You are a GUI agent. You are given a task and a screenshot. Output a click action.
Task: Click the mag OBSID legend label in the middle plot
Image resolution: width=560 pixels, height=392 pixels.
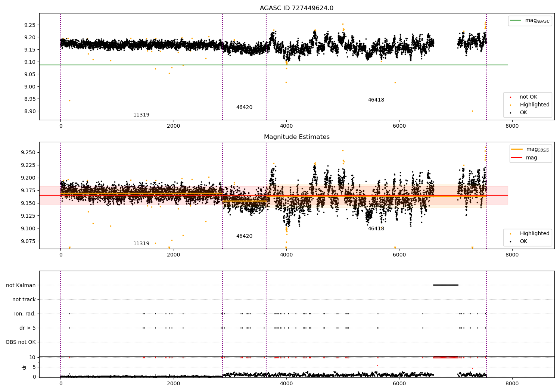[x=538, y=149]
